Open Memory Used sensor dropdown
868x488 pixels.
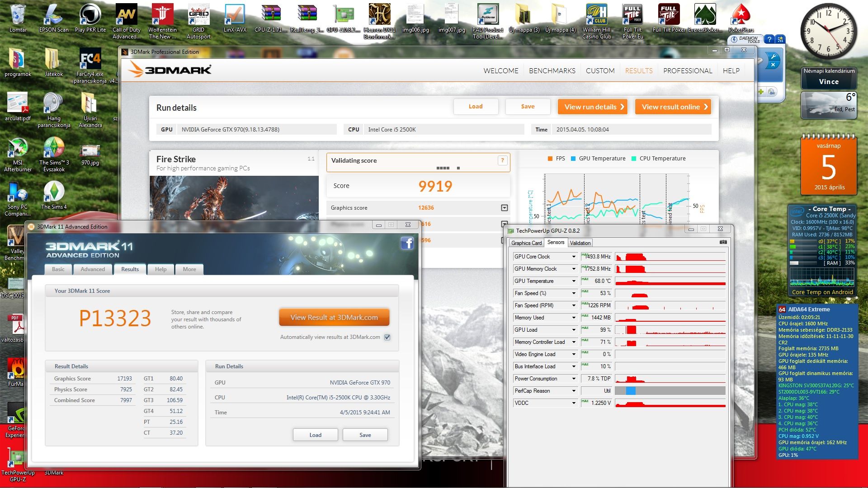tap(574, 318)
